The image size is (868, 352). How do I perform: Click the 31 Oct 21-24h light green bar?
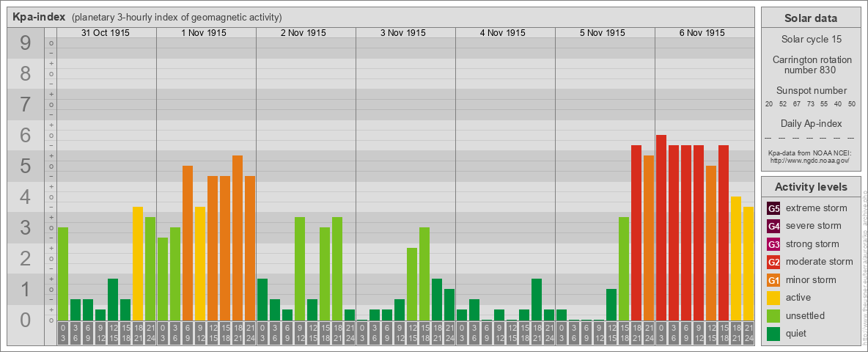pos(150,269)
